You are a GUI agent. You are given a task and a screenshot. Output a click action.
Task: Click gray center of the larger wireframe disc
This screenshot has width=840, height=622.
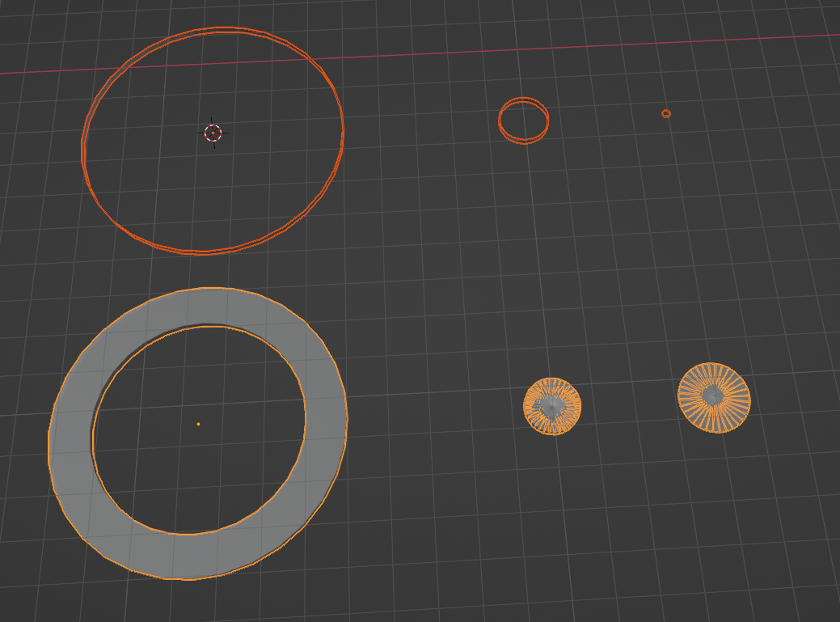tap(713, 396)
